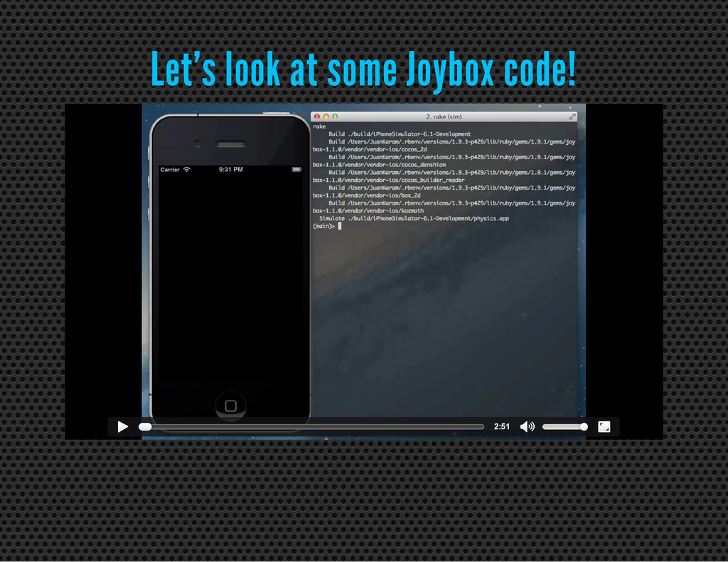The height and width of the screenshot is (562, 728).
Task: Enter fullscreen with the expand icon
Action: (x=604, y=426)
